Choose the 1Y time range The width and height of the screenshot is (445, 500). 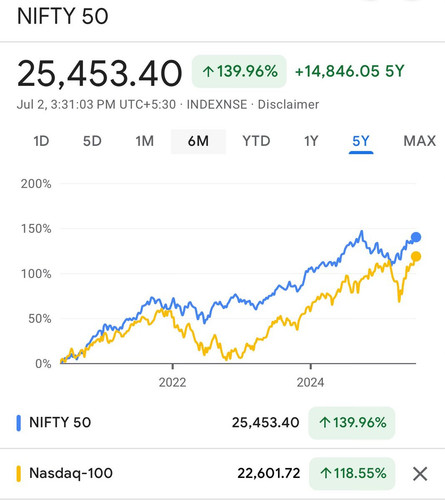311,141
